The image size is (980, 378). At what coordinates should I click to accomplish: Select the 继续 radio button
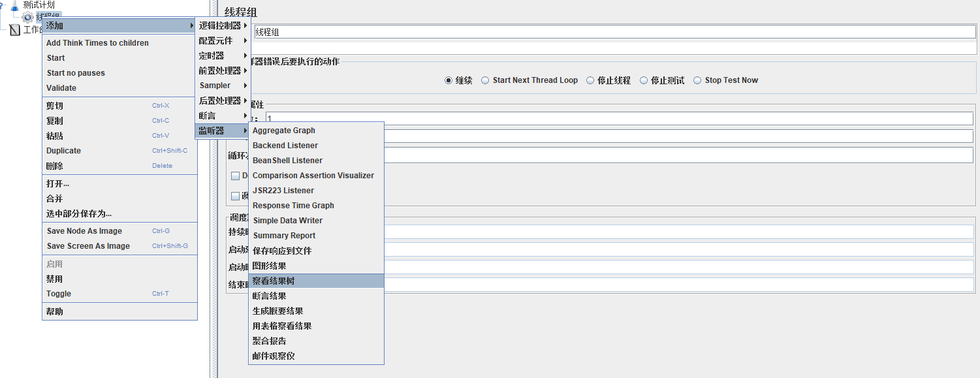pos(449,80)
